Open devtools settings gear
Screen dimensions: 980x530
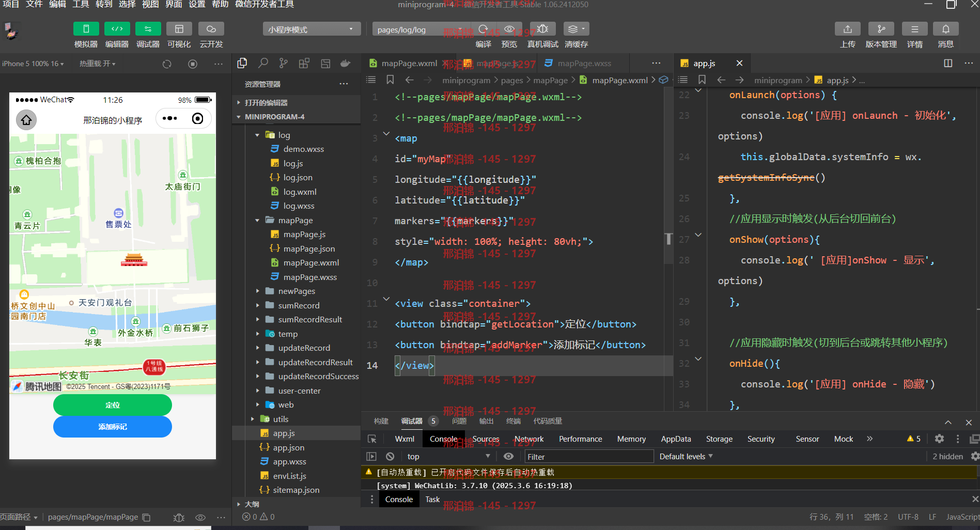(939, 439)
